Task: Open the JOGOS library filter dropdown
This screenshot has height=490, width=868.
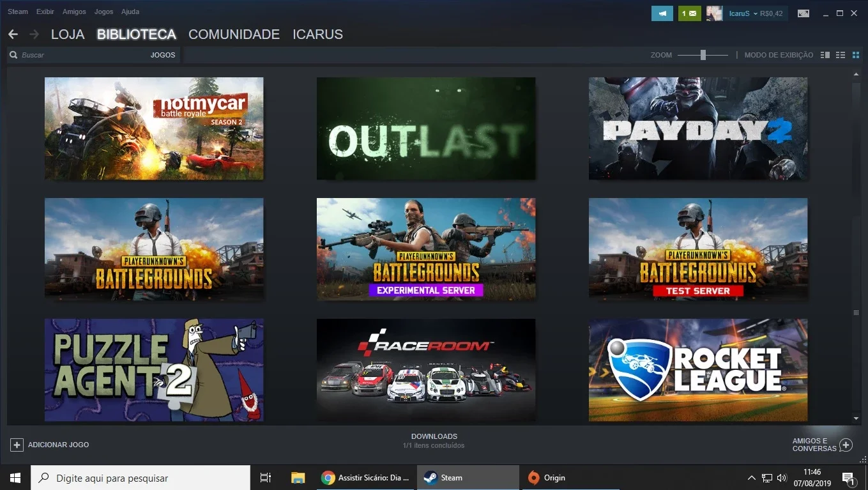Action: point(163,56)
